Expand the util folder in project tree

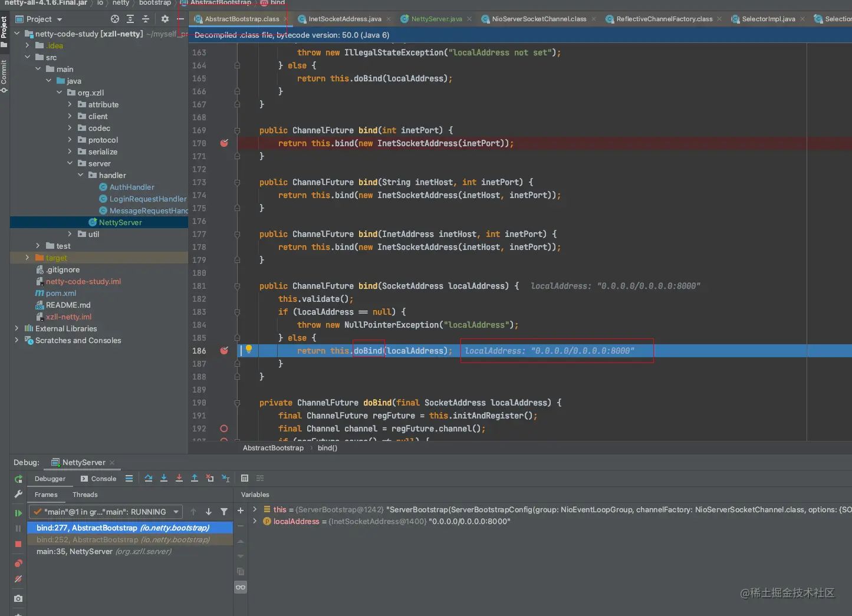pyautogui.click(x=70, y=234)
